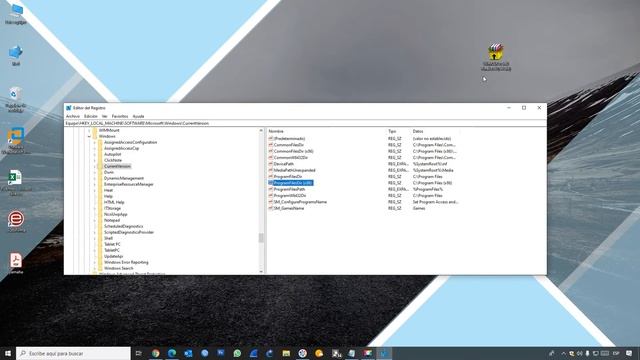Select the (Predeterminado) value
Image resolution: width=640 pixels, height=360 pixels.
289,139
